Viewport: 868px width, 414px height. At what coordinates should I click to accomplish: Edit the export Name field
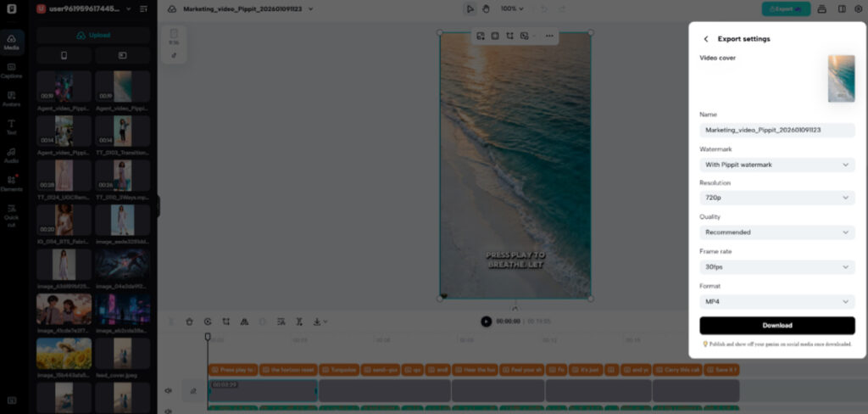tap(776, 130)
